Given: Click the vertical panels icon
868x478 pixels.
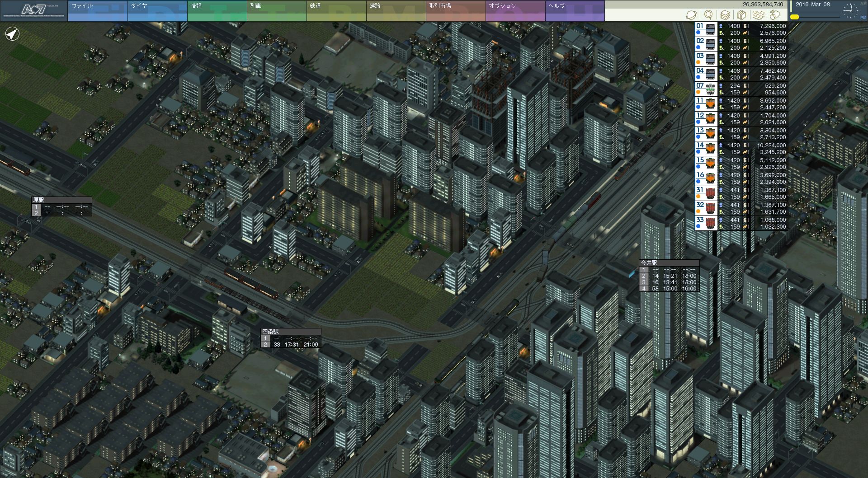Looking at the screenshot, I should click(741, 15).
